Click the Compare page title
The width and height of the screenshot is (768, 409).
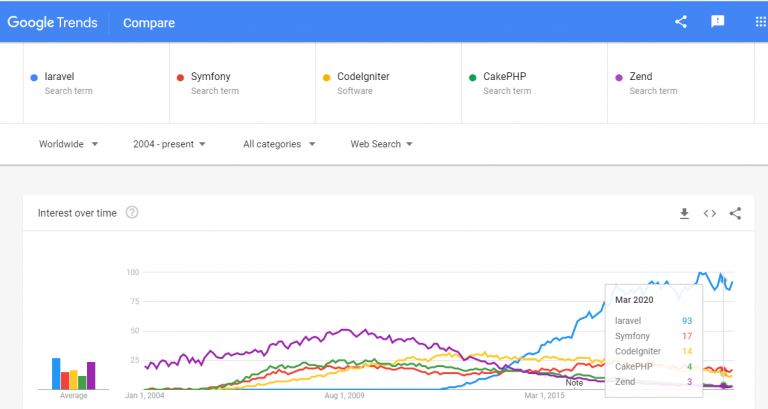coord(148,22)
